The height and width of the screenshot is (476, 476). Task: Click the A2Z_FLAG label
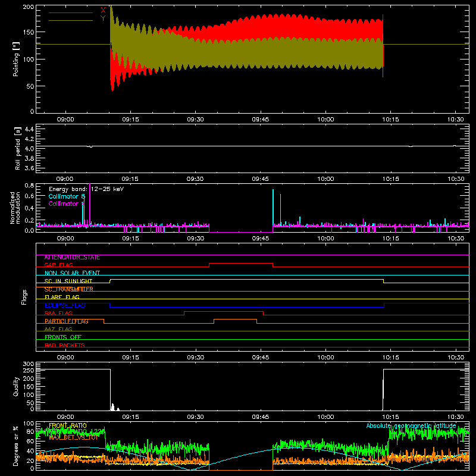coord(58,330)
